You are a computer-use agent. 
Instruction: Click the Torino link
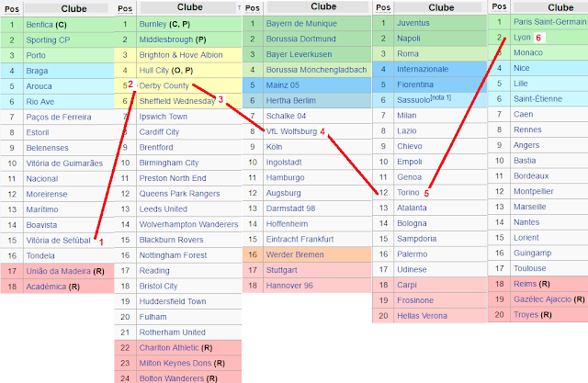tap(408, 192)
